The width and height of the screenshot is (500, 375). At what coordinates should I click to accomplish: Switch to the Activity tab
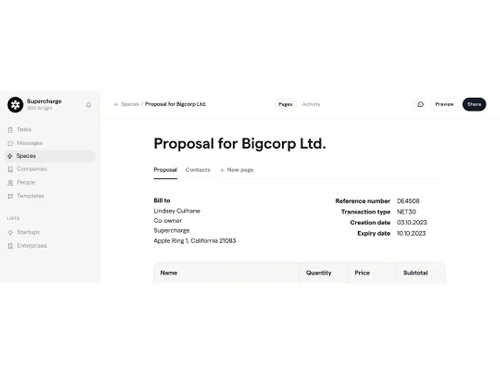point(311,104)
